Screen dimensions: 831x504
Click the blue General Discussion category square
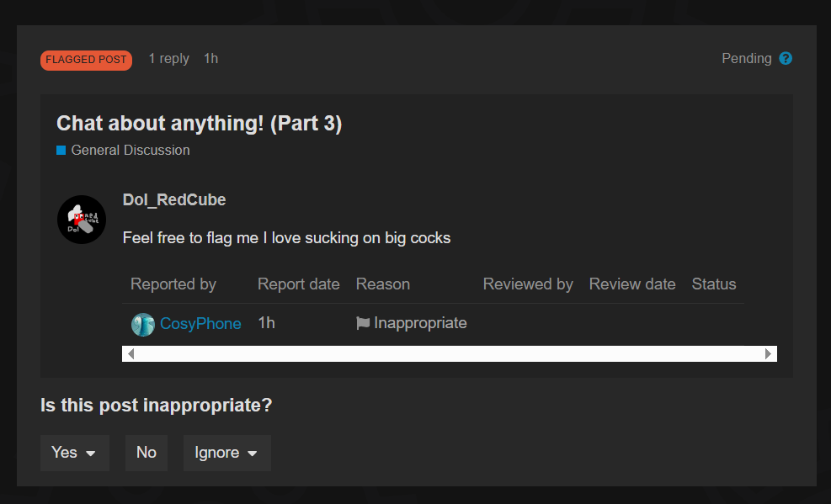(61, 151)
